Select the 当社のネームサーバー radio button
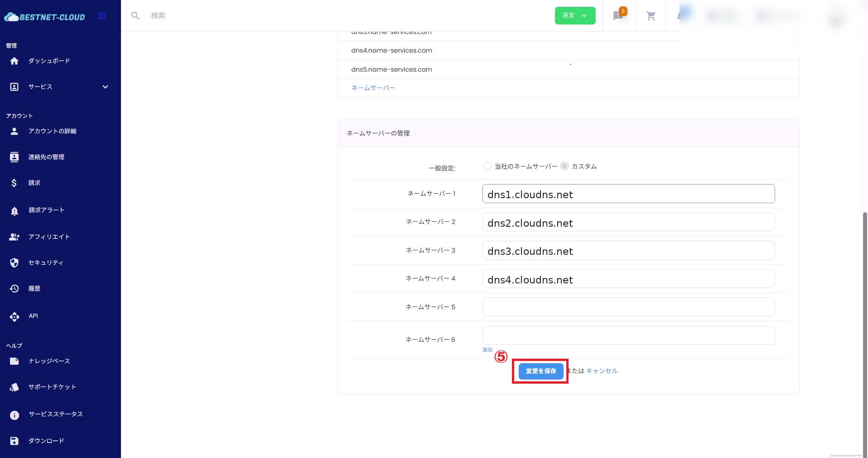This screenshot has height=458, width=868. coord(487,166)
